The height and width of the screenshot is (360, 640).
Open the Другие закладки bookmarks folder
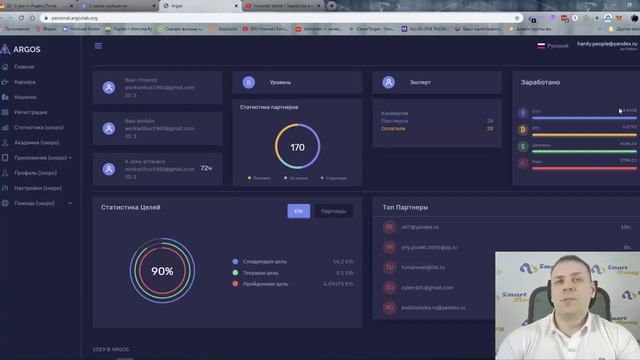click(624, 29)
